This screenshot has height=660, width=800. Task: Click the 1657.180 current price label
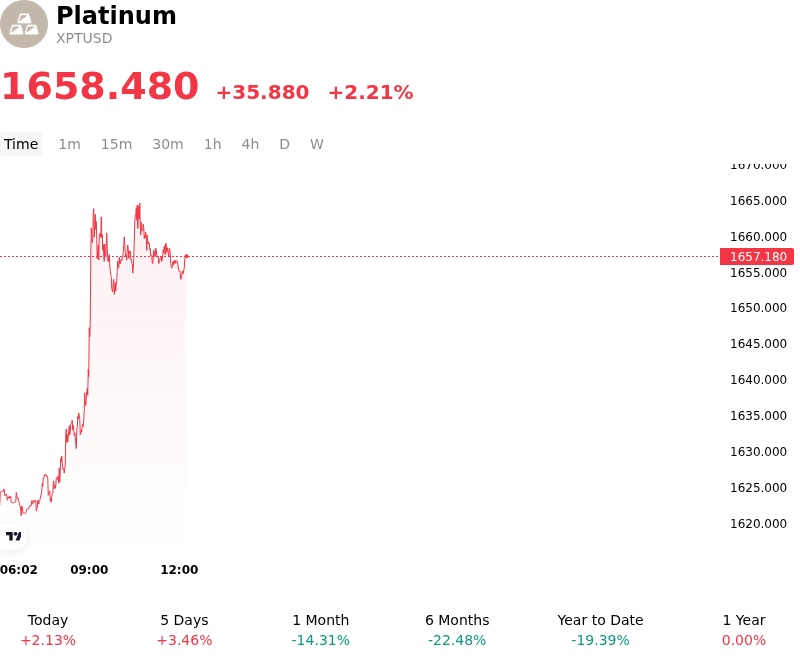[757, 257]
